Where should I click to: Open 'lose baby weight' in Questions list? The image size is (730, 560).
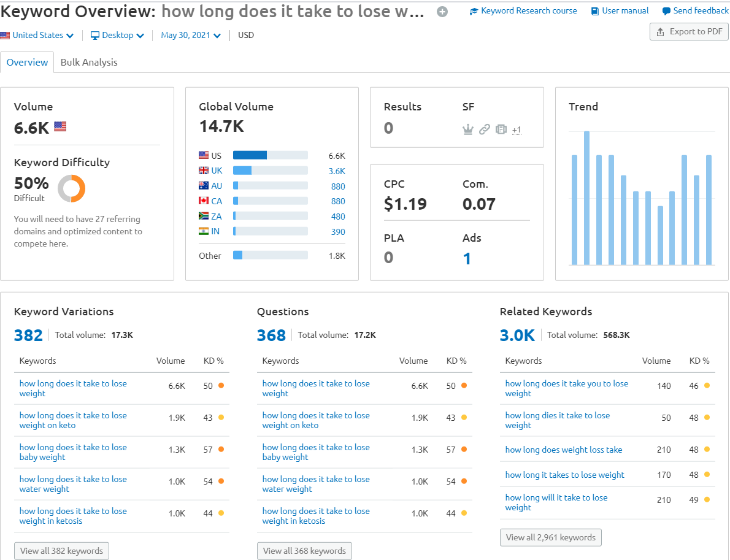(316, 452)
